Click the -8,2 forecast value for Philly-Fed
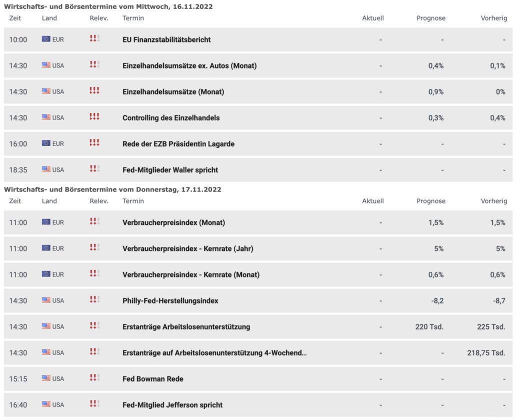515x420 pixels. coord(436,300)
